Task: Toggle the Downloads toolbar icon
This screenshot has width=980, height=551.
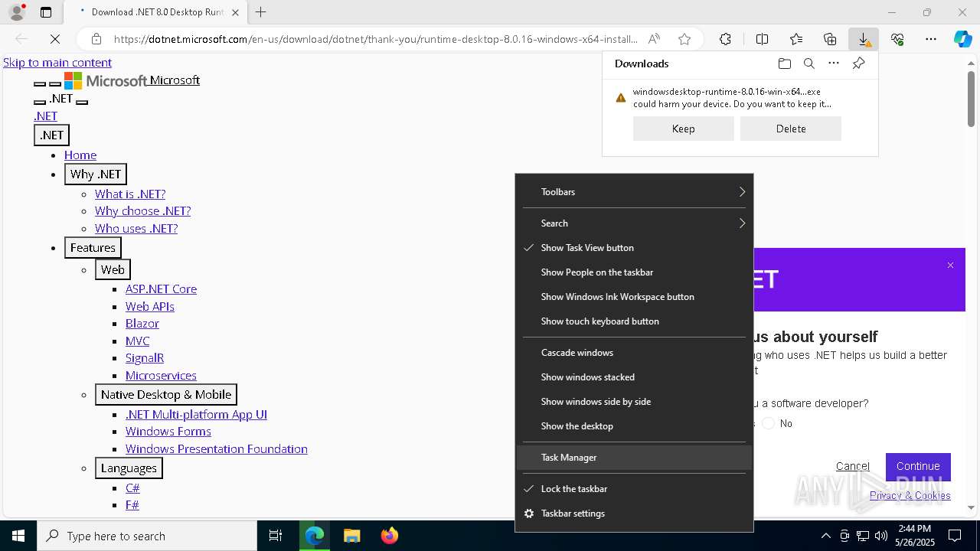Action: 864,39
